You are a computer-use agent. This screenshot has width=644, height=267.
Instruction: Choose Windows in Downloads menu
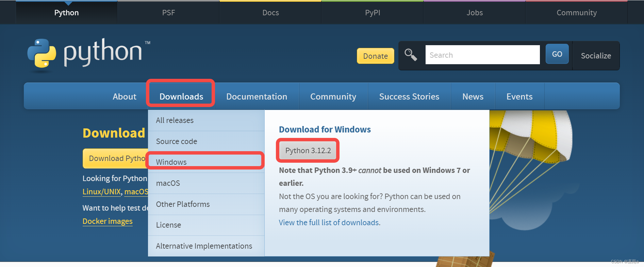pyautogui.click(x=206, y=162)
